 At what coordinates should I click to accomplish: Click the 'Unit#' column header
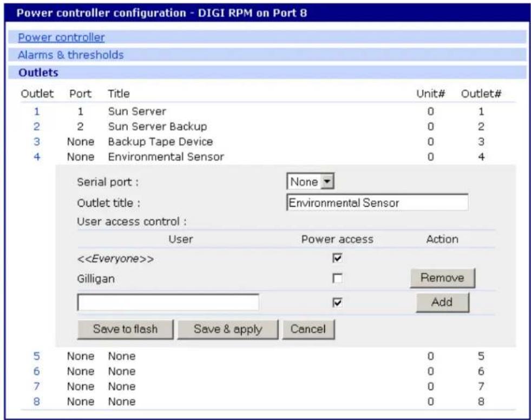tap(431, 94)
